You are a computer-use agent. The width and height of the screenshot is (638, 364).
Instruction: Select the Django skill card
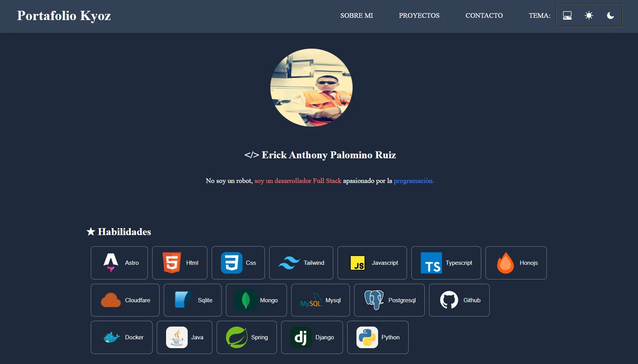pos(312,337)
